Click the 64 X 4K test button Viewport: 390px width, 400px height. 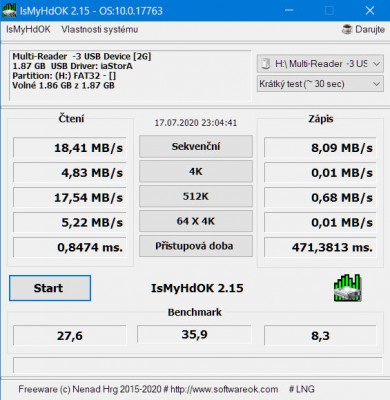point(196,221)
